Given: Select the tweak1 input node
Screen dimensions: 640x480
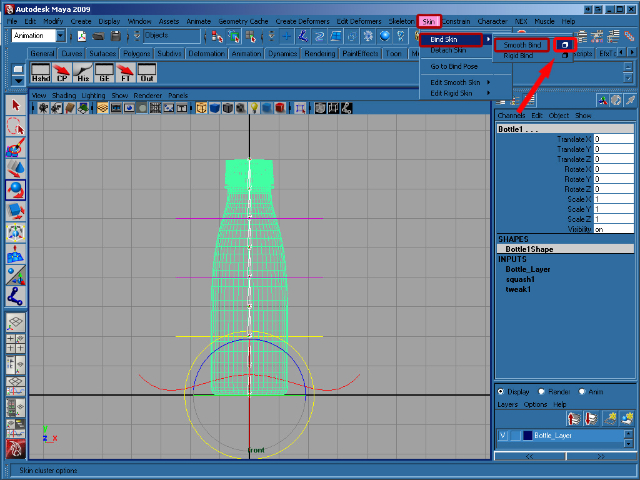Looking at the screenshot, I should click(x=518, y=289).
